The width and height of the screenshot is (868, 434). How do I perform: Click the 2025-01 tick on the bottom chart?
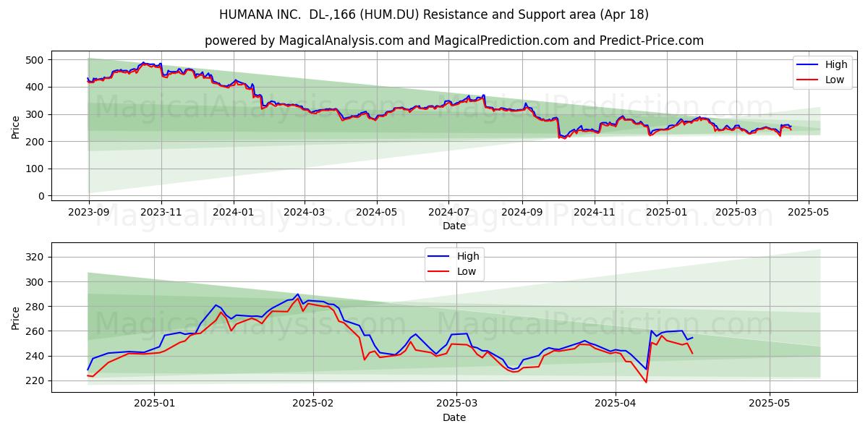(x=154, y=404)
